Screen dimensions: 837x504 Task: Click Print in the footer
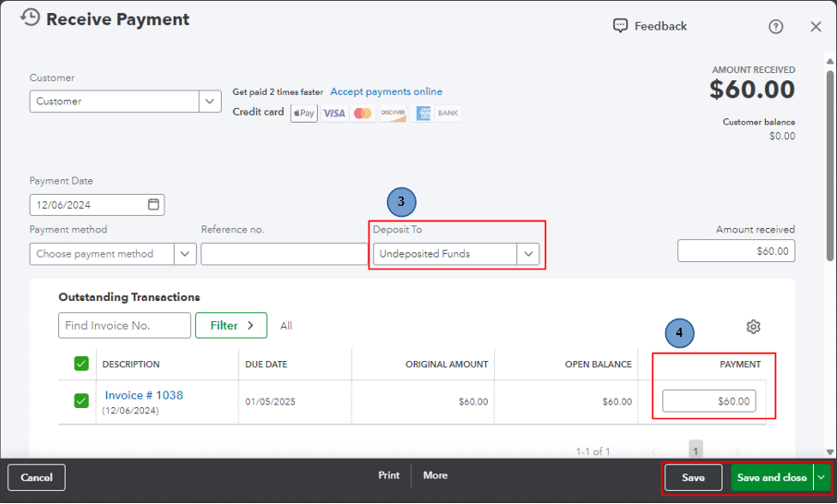pos(389,475)
